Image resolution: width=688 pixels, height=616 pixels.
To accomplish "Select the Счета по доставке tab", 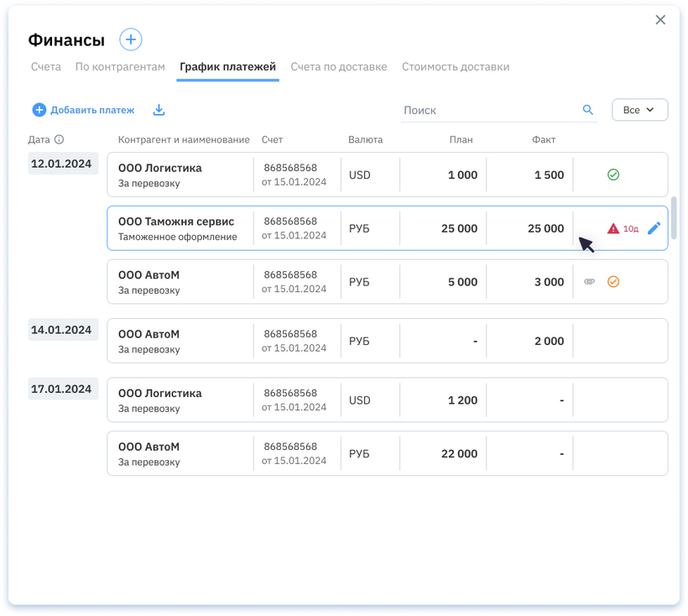I will tap(339, 66).
